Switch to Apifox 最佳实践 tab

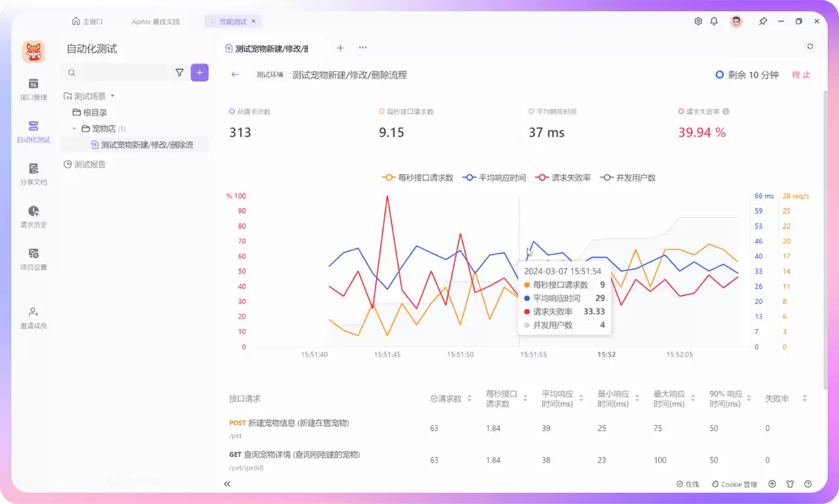[156, 21]
